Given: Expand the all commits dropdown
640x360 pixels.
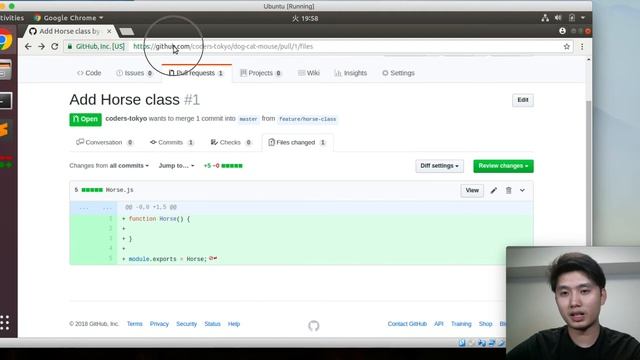Looking at the screenshot, I should (129, 166).
